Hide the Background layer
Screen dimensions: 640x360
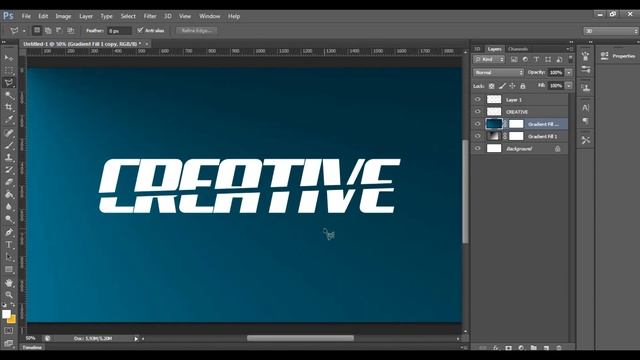coord(478,149)
